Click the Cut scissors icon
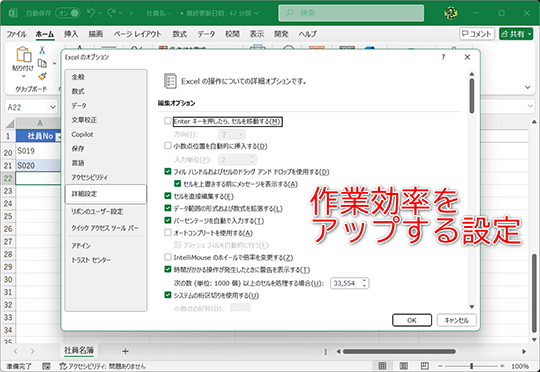 [42, 50]
